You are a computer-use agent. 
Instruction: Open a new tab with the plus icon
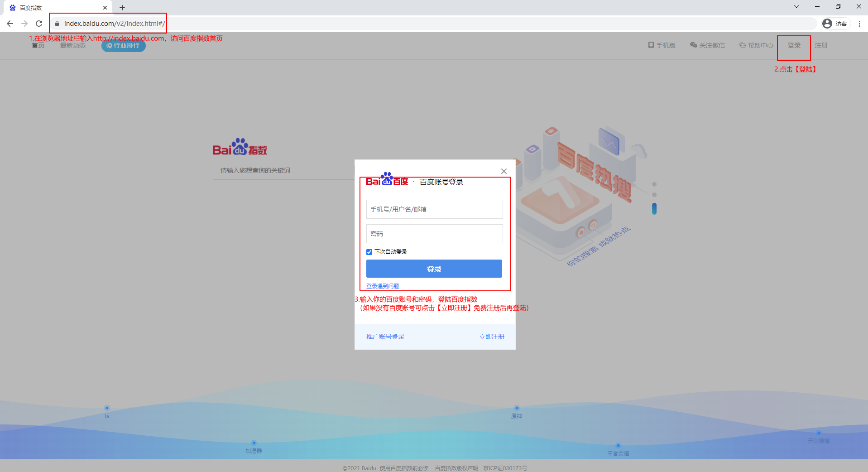coord(122,8)
